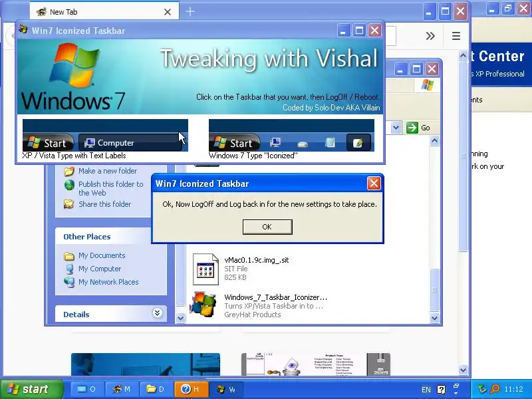Select the New Tab browser tab
Screen dimensions: 532x399
[104, 11]
